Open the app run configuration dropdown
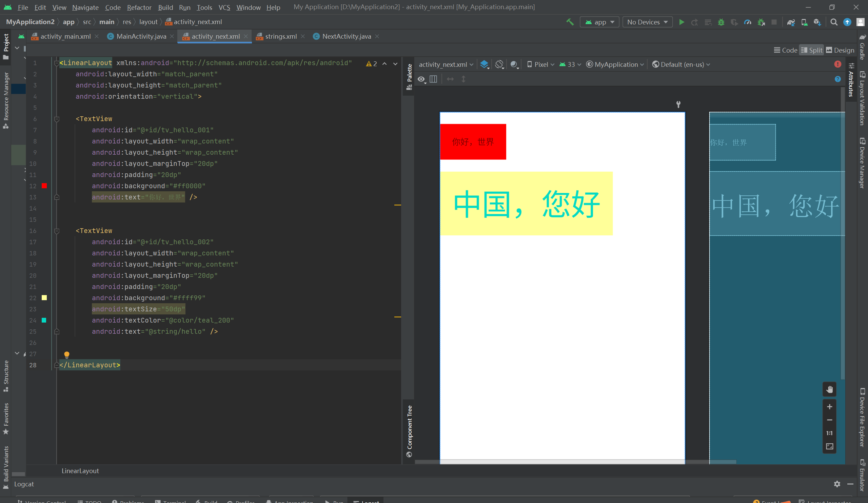868x503 pixels. tap(600, 22)
